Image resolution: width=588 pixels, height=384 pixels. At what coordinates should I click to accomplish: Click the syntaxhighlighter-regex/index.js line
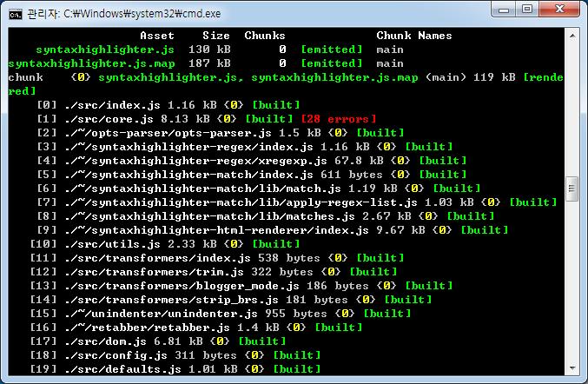point(245,147)
